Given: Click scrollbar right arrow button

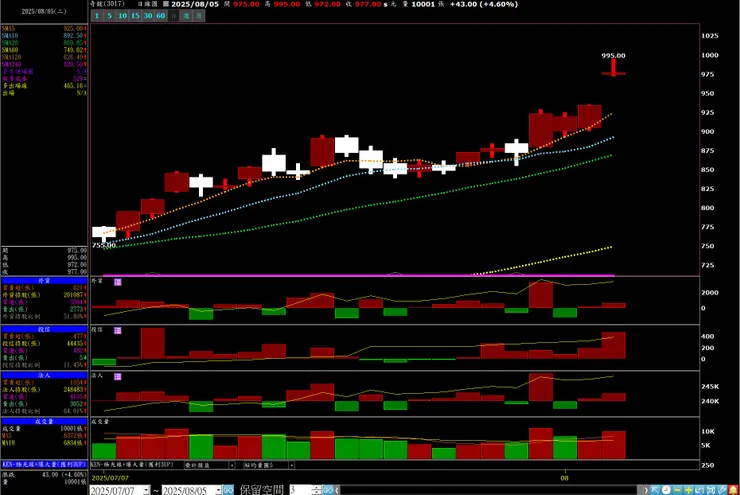Looking at the screenshot, I should [646, 490].
